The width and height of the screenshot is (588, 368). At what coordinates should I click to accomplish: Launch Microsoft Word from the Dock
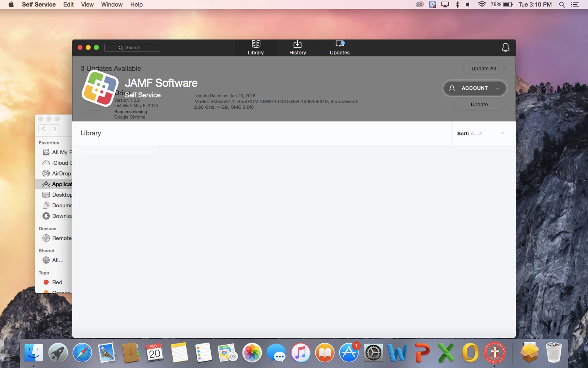398,352
